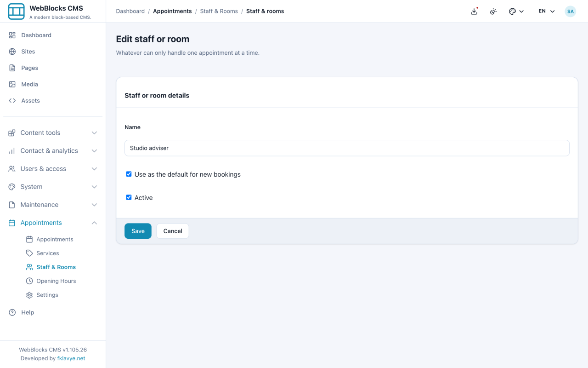Open the color palette theme icon
This screenshot has width=588, height=368.
coord(512,11)
